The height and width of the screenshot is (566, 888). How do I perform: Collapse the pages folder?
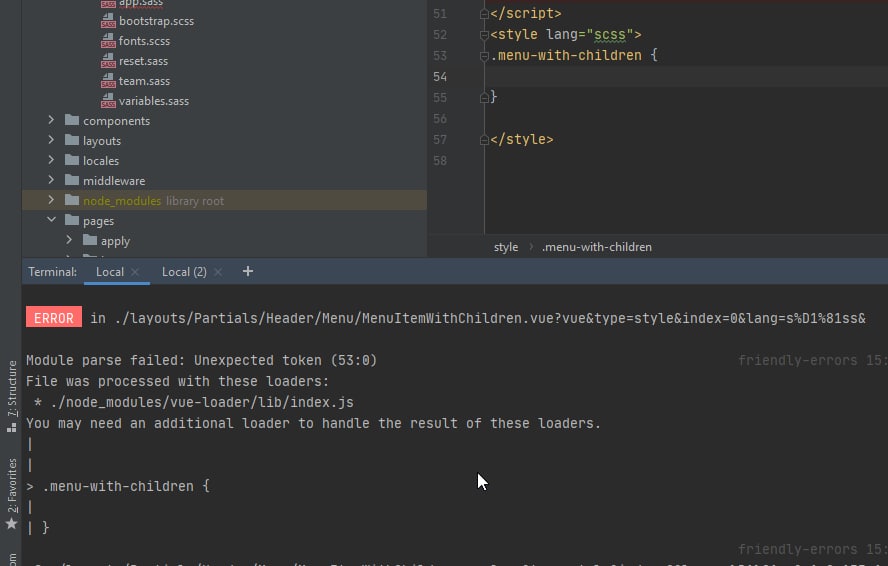(x=51, y=220)
